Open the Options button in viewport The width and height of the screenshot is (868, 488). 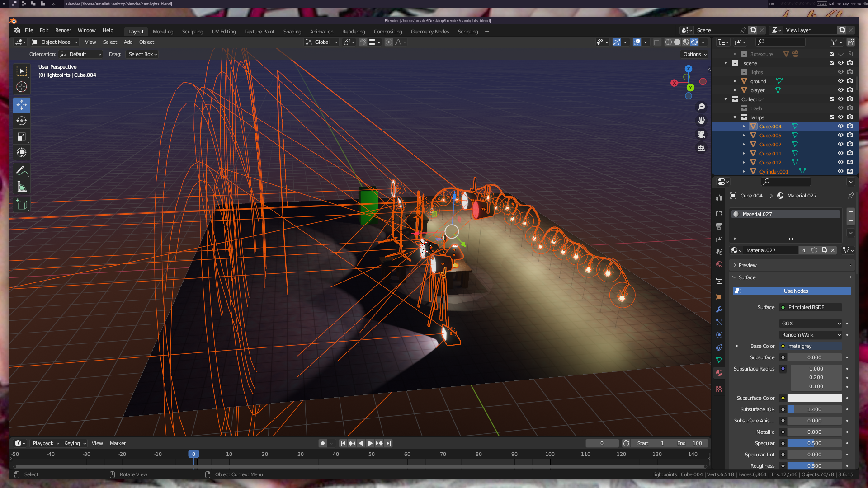click(x=695, y=54)
